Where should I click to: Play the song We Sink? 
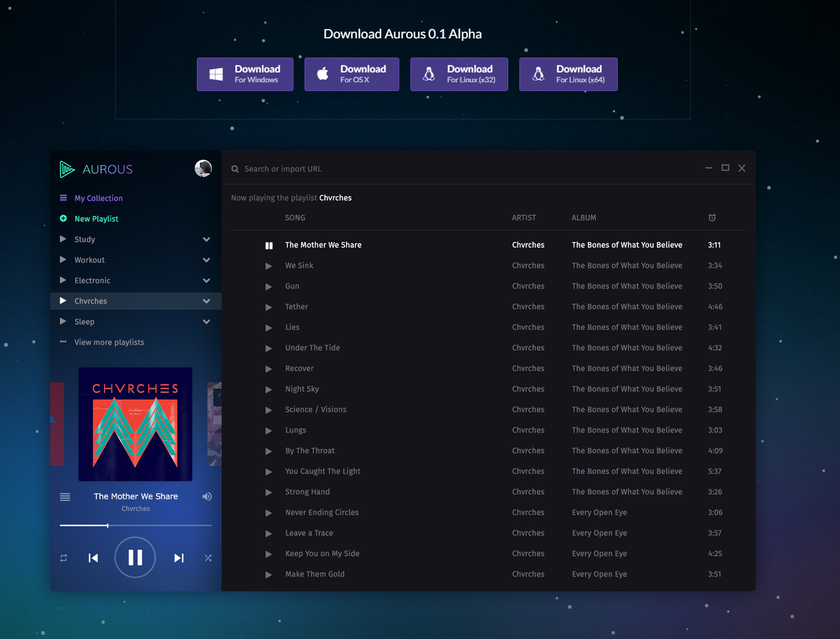click(269, 266)
